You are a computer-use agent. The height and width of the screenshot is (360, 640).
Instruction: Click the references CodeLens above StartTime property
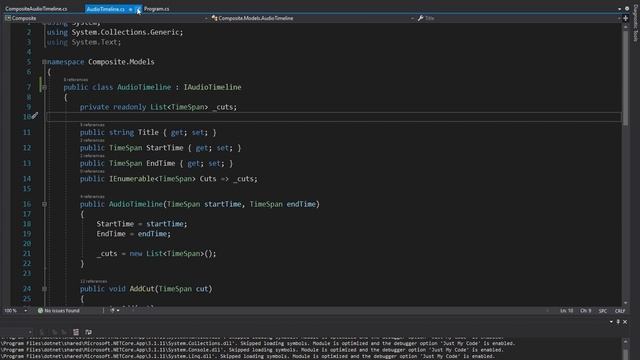tap(92, 140)
